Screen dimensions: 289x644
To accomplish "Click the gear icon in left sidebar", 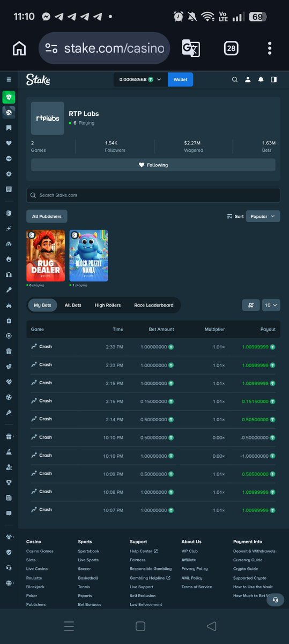I will point(9,174).
